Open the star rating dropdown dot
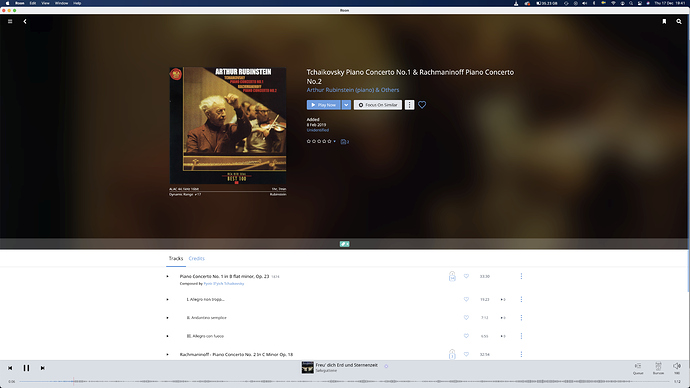690x388 pixels. point(334,141)
